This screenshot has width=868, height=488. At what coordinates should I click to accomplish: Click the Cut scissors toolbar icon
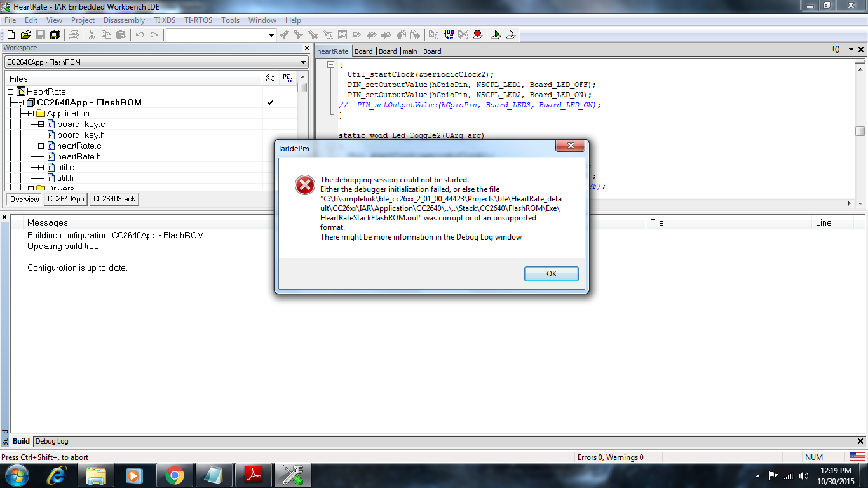92,35
